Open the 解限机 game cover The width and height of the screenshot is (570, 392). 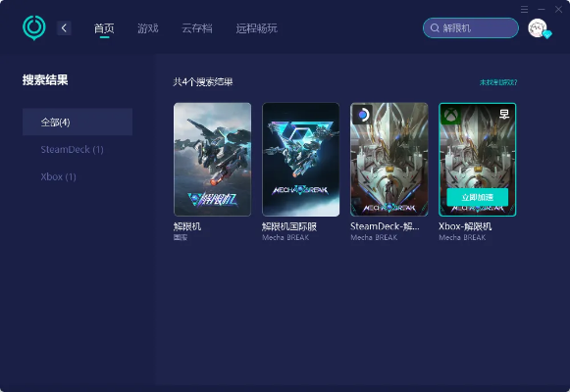(212, 160)
